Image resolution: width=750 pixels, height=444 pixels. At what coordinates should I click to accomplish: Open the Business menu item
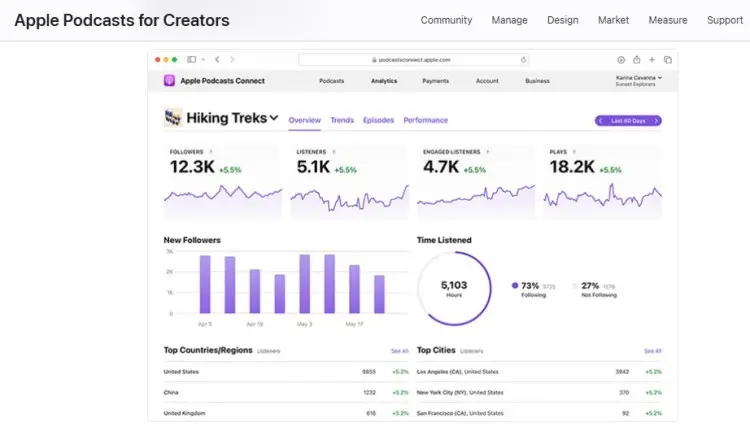[x=537, y=81]
